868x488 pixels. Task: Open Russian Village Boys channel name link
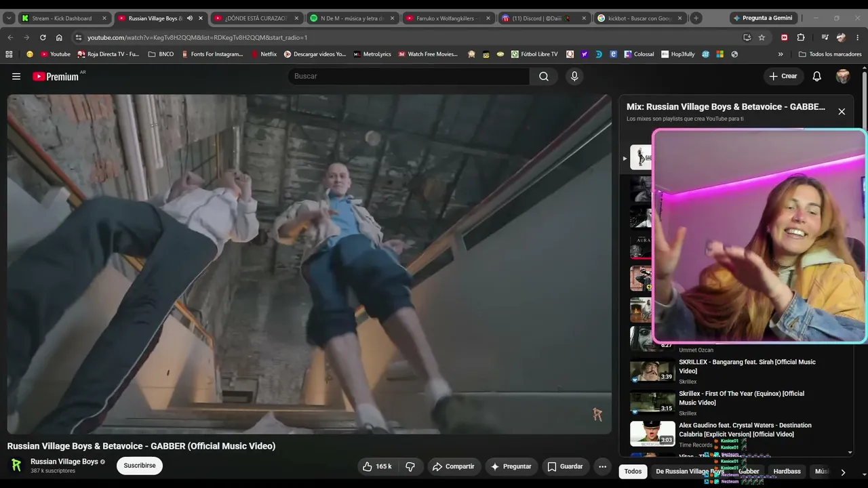(64, 462)
